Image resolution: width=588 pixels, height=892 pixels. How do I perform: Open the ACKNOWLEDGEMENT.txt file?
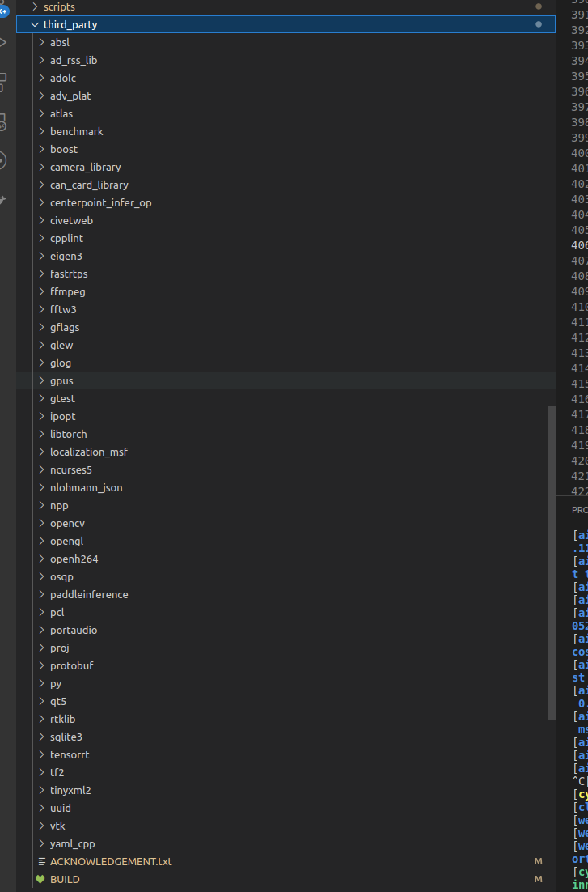[111, 861]
